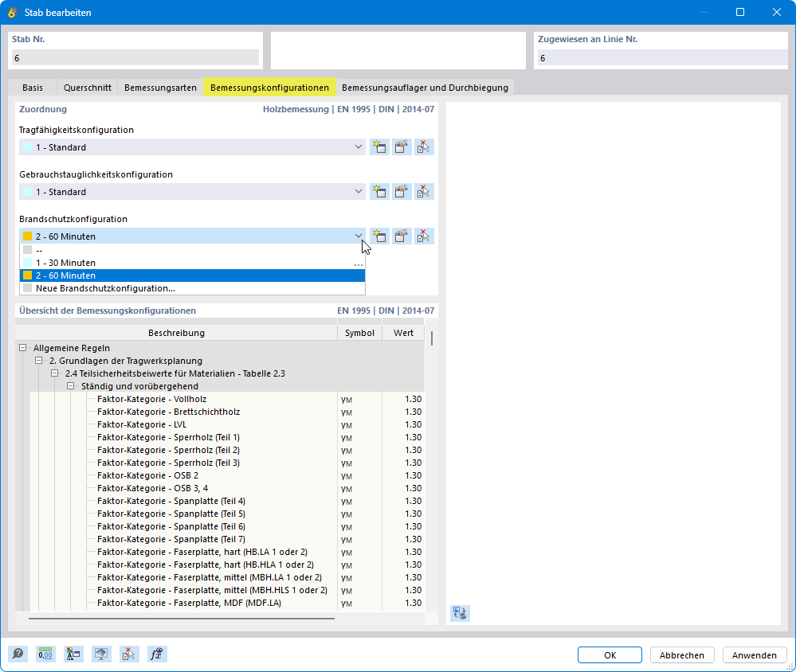The height and width of the screenshot is (672, 796).
Task: Choose '2 - 60 Minuten' from list
Action: click(192, 275)
